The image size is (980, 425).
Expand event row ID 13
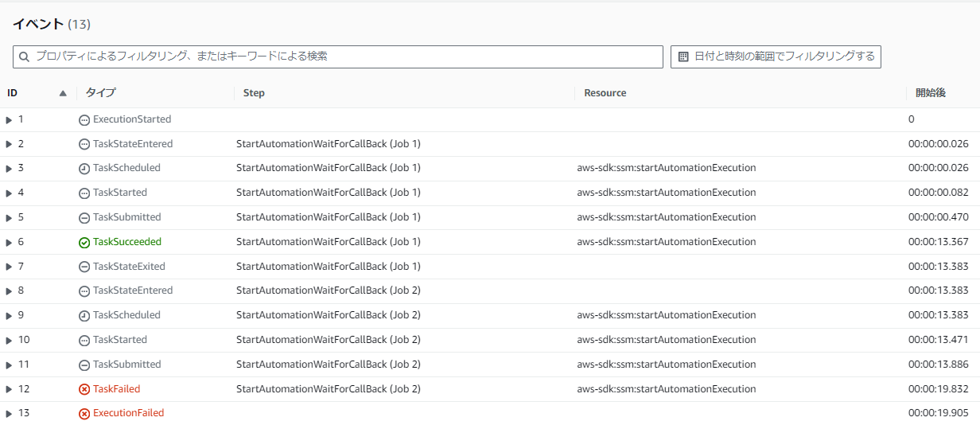click(9, 414)
